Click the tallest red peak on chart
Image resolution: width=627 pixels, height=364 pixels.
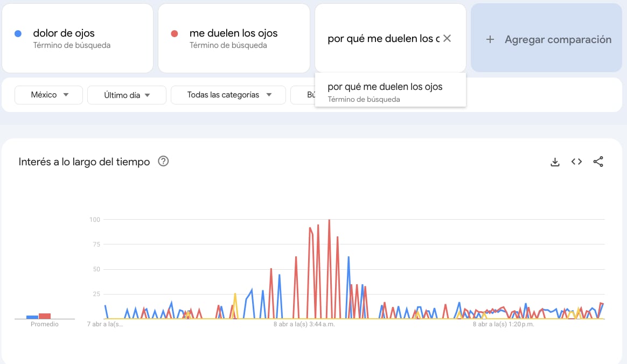[x=329, y=220]
